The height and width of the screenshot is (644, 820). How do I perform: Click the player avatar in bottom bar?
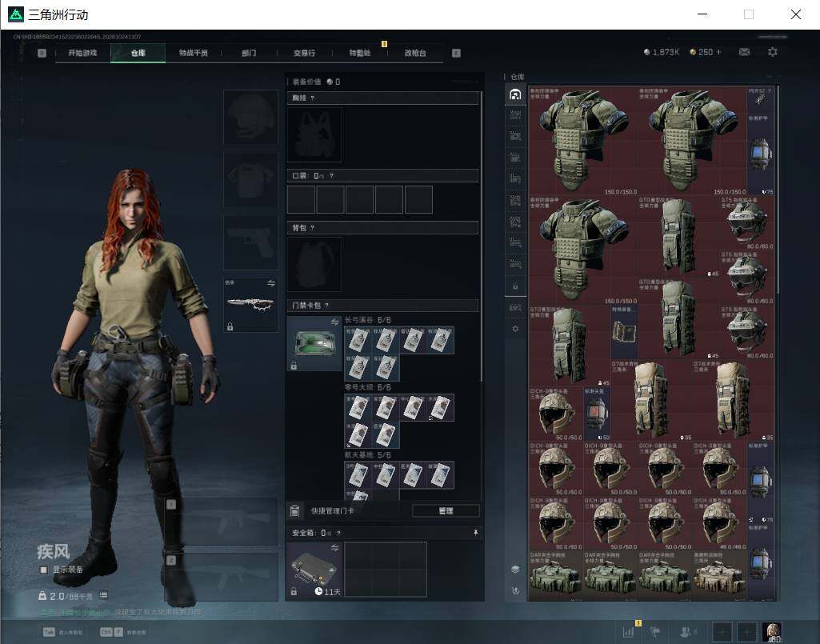tap(772, 631)
